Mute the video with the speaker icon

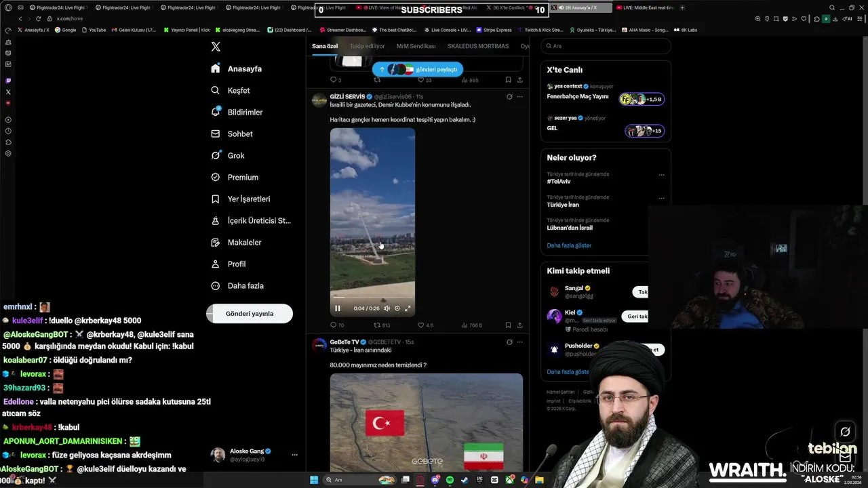(x=387, y=308)
